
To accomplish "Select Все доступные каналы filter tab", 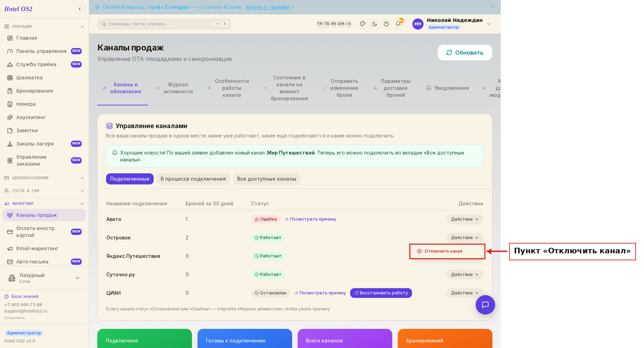I will [267, 179].
